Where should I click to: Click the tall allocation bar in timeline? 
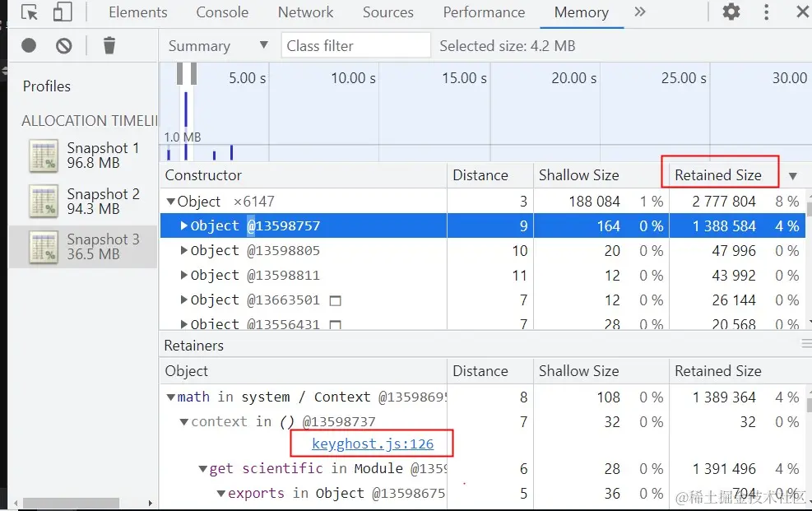185,126
